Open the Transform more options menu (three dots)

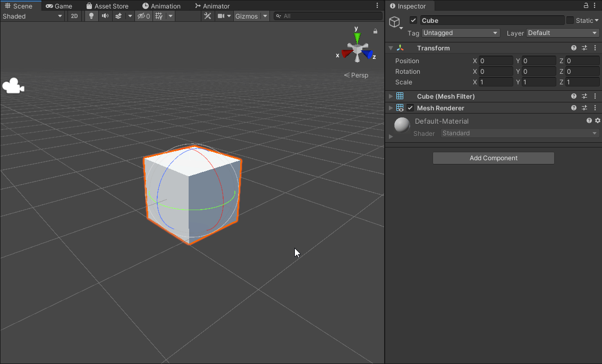click(x=595, y=48)
